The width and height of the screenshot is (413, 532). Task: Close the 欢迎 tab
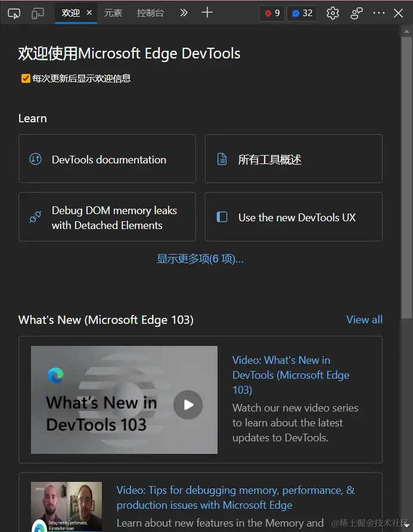89,12
